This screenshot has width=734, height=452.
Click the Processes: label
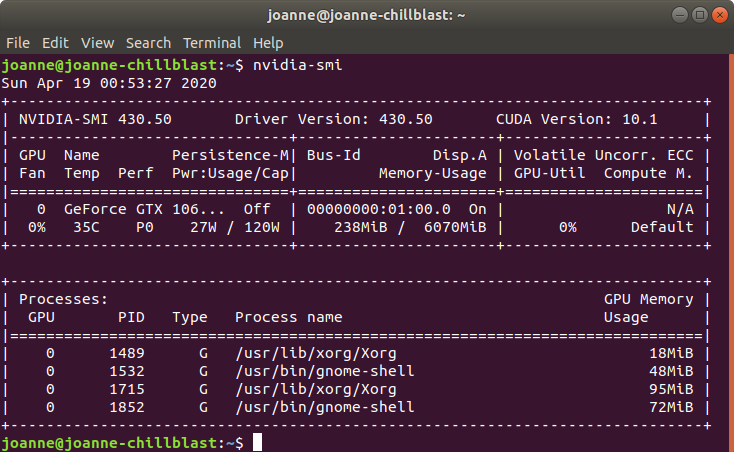[x=64, y=299]
